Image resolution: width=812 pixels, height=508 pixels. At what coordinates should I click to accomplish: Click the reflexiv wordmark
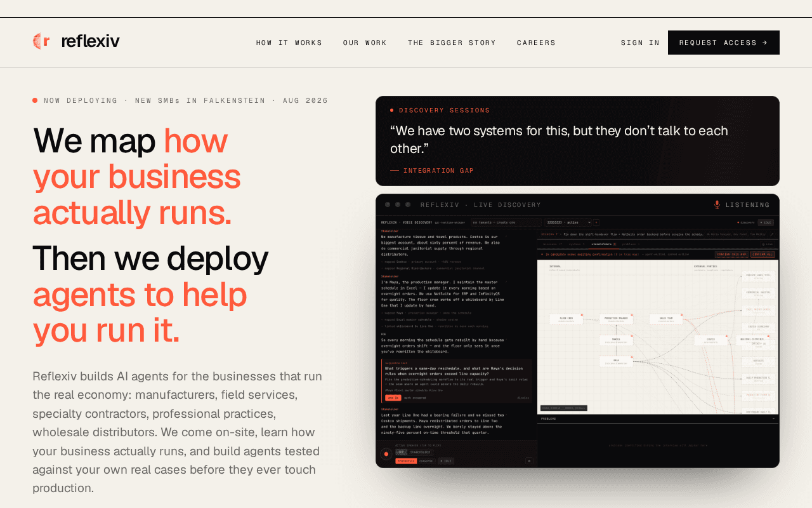tap(90, 41)
